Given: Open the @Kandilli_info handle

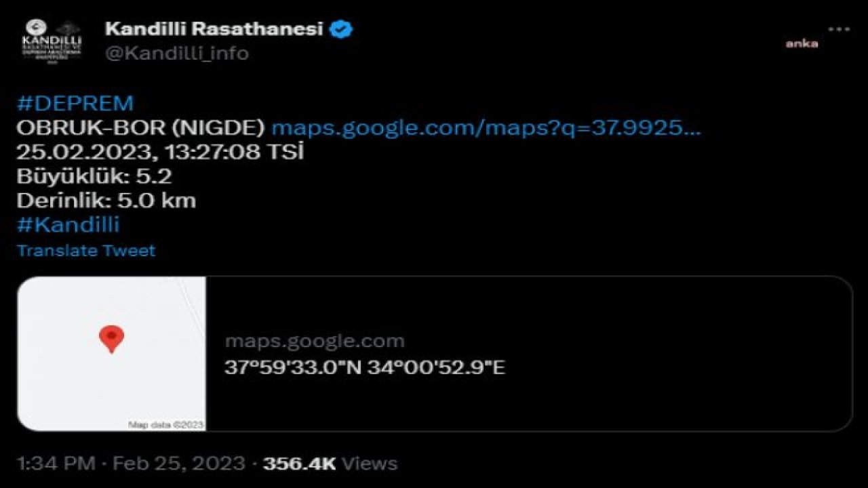Looking at the screenshot, I should click(x=177, y=53).
